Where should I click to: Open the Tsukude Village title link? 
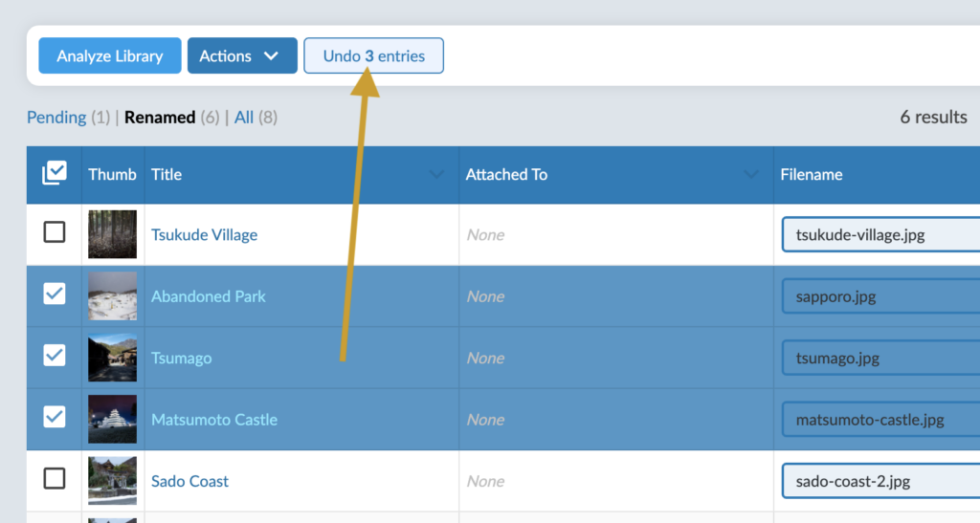205,234
